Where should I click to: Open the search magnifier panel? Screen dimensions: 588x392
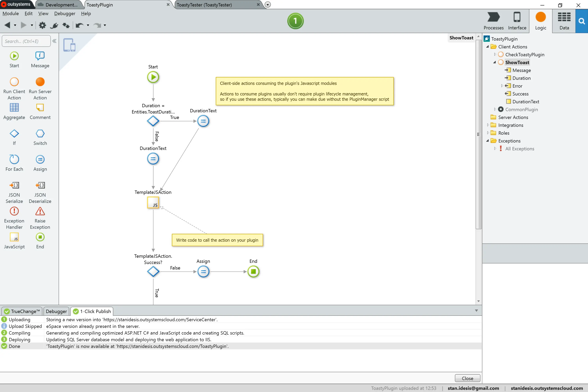pyautogui.click(x=582, y=21)
